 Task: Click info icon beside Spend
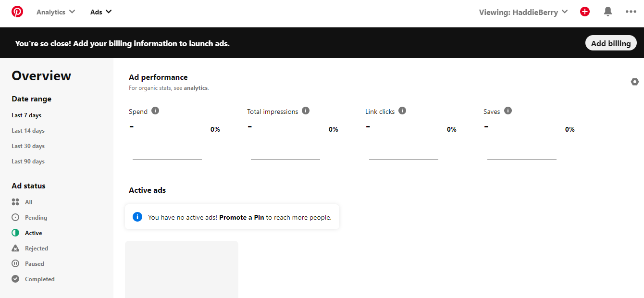[155, 111]
